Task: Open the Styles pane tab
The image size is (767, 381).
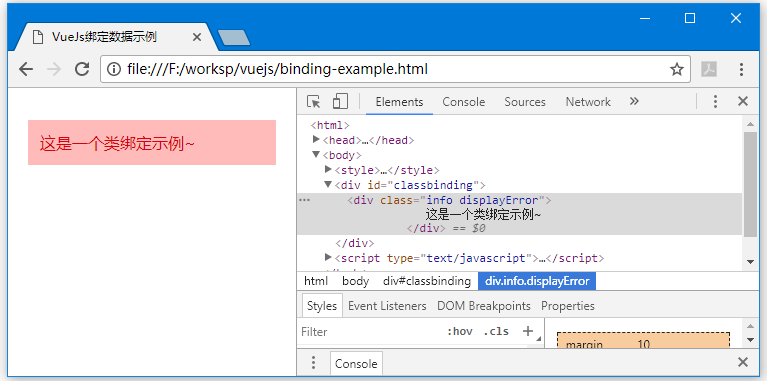Action: pos(322,306)
